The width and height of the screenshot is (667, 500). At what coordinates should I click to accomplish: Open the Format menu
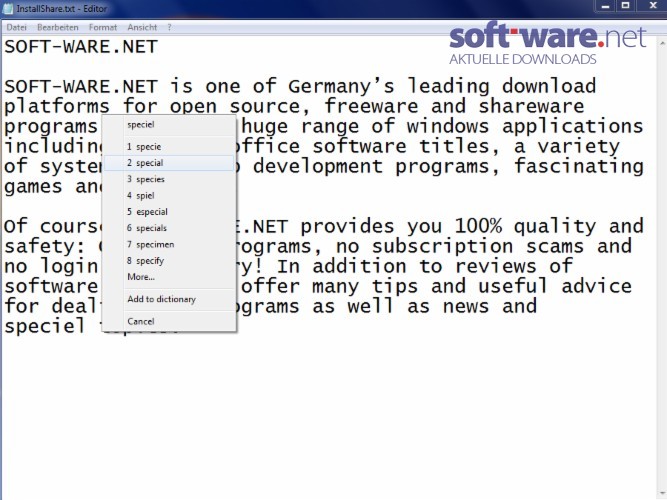click(103, 27)
